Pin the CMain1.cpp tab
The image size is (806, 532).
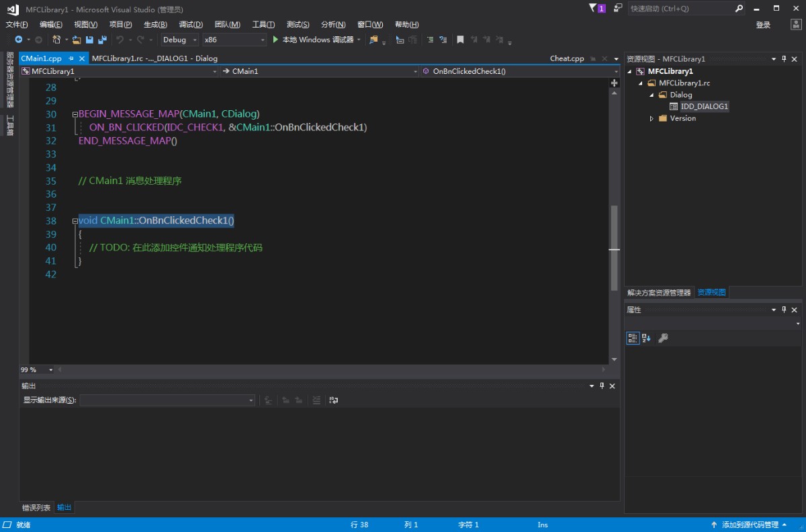[x=71, y=58]
